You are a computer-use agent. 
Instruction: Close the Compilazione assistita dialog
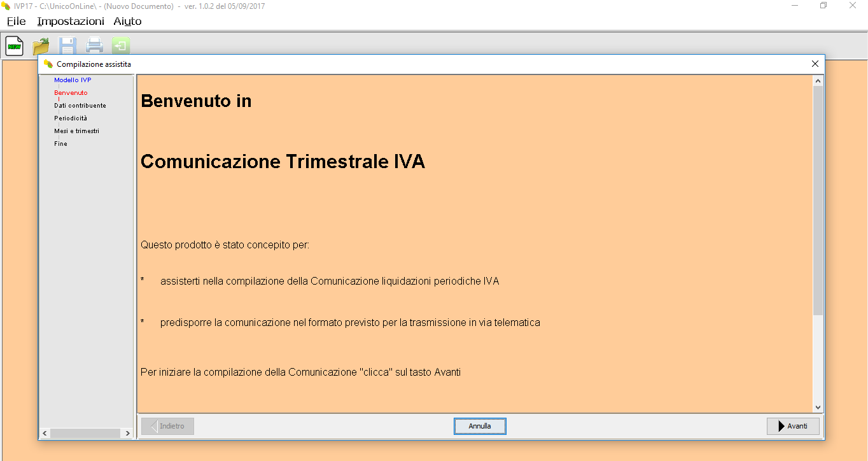[815, 64]
